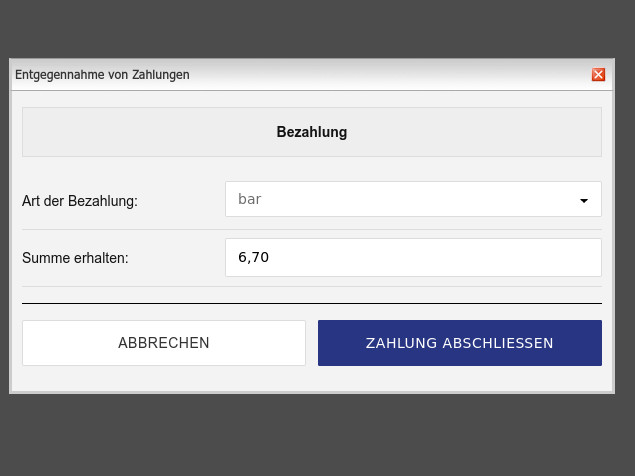Click the red X icon in title bar

598,75
